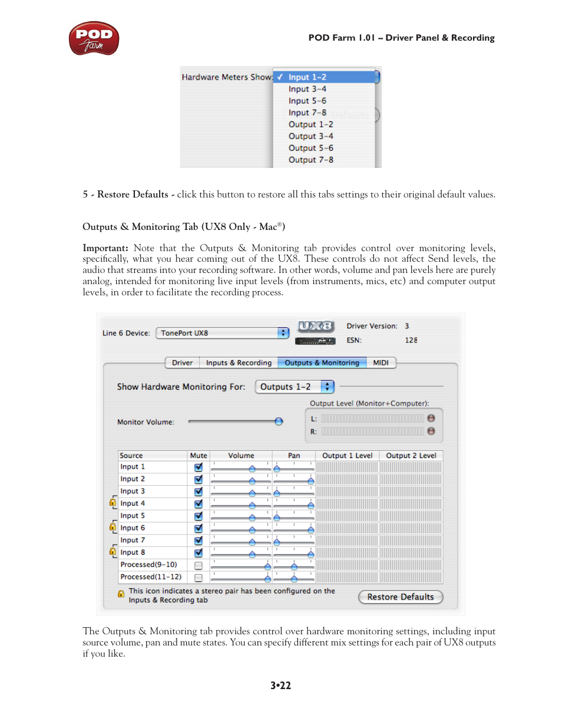Click the Source column header
The height and width of the screenshot is (728, 562).
click(153, 455)
